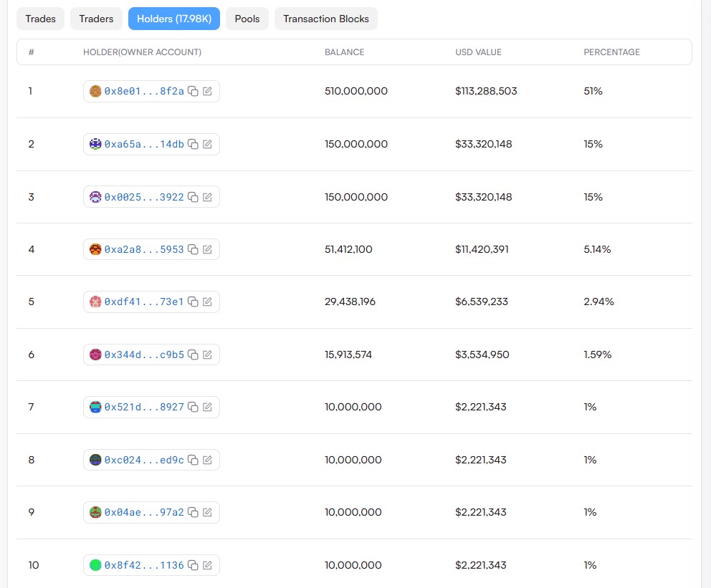This screenshot has height=588, width=711.
Task: Select the Holders (17.98K) tab
Action: coord(174,19)
